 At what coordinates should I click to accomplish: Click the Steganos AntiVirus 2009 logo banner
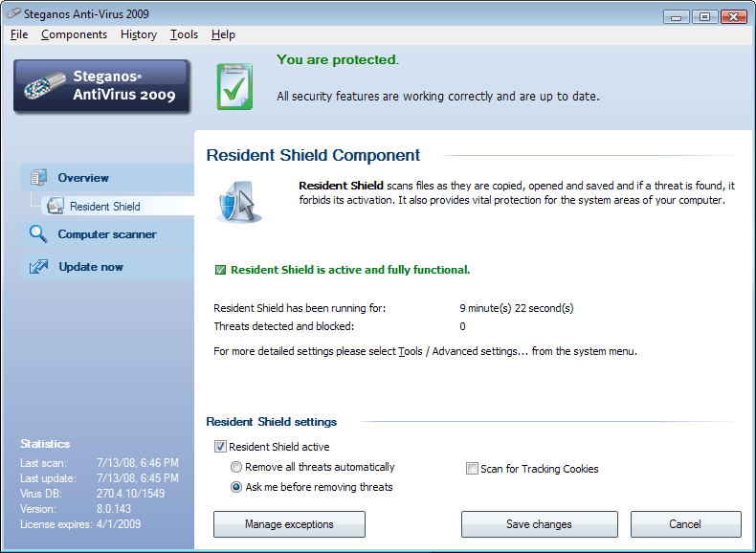pyautogui.click(x=102, y=86)
